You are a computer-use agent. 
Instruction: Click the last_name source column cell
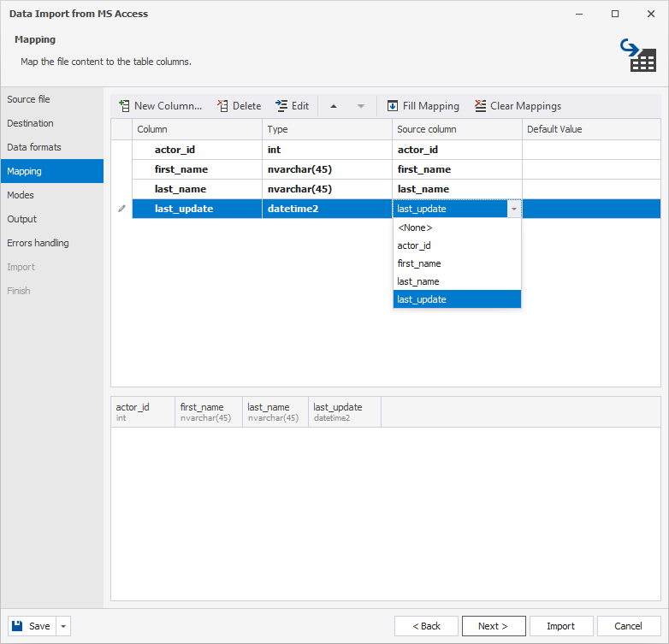457,189
